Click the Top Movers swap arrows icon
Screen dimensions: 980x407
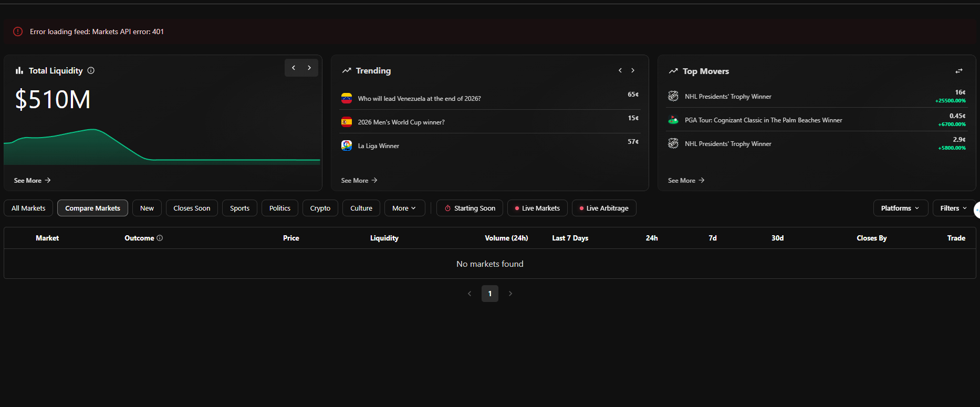958,71
